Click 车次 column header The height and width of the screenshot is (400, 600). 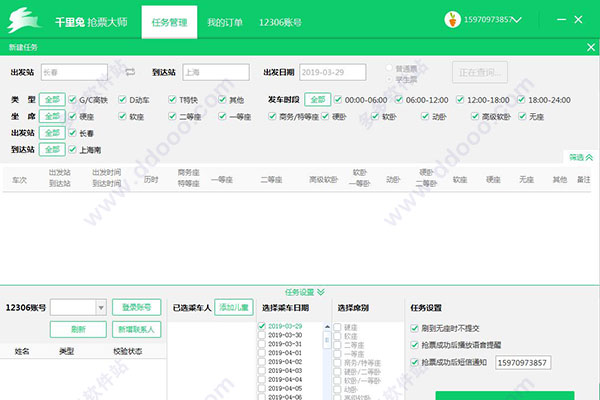(x=20, y=180)
